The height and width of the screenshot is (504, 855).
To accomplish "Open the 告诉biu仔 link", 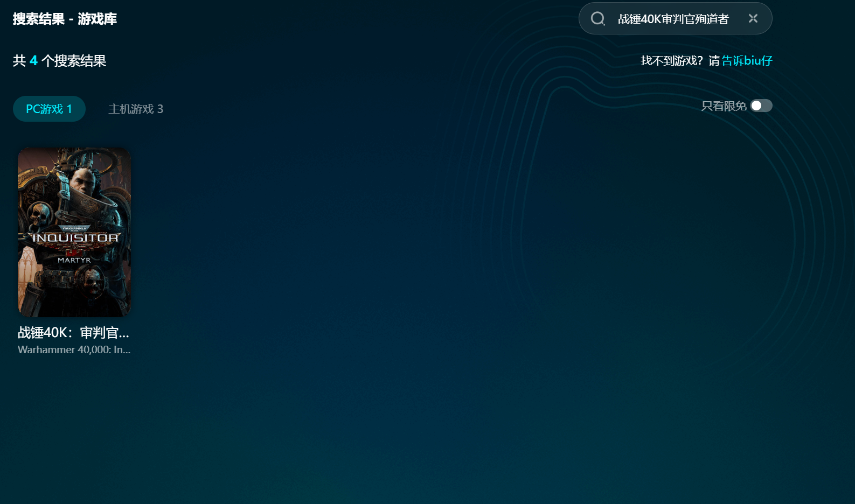I will [747, 60].
